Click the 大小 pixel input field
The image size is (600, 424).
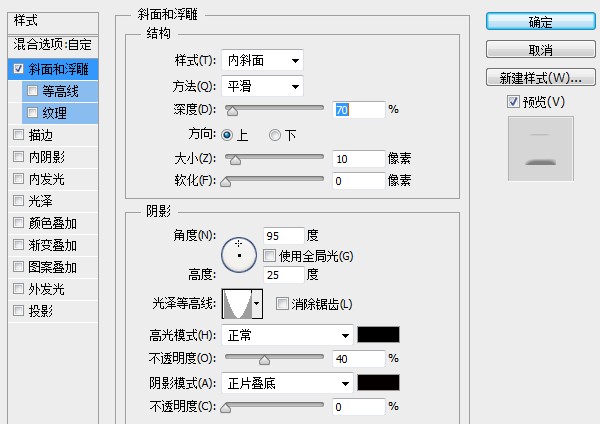(x=359, y=159)
